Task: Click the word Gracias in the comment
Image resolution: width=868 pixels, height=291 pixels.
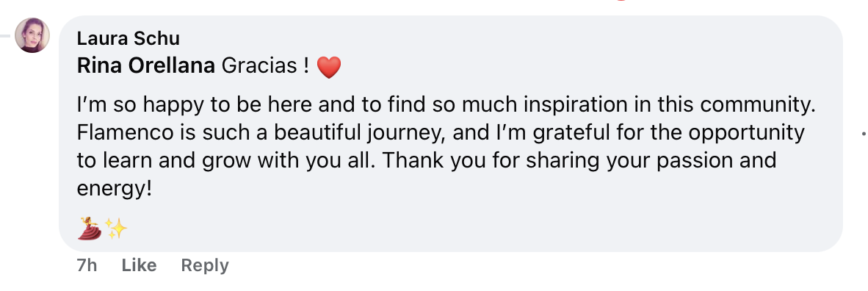Action: tap(260, 66)
